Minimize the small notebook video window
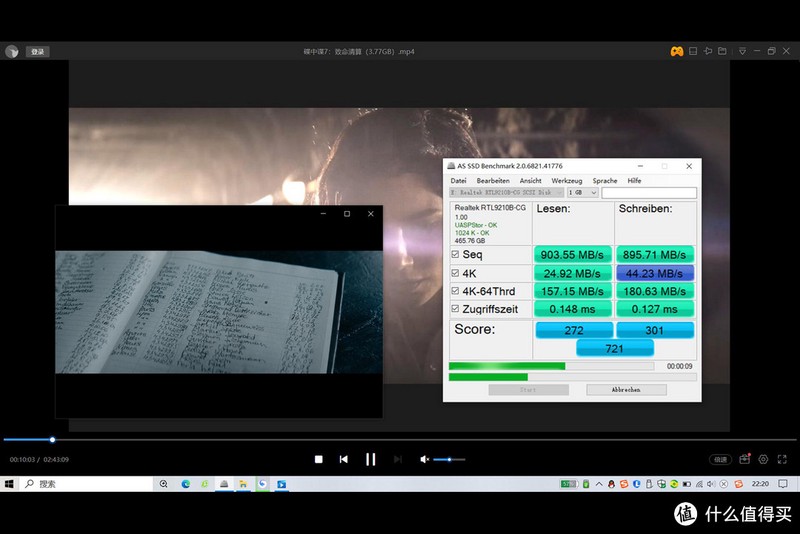 point(323,214)
